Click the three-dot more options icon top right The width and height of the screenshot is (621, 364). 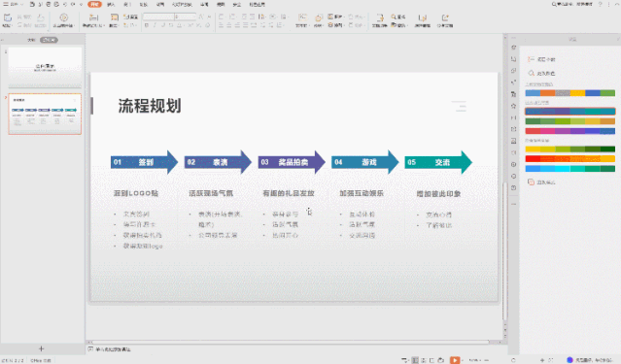pos(608,4)
